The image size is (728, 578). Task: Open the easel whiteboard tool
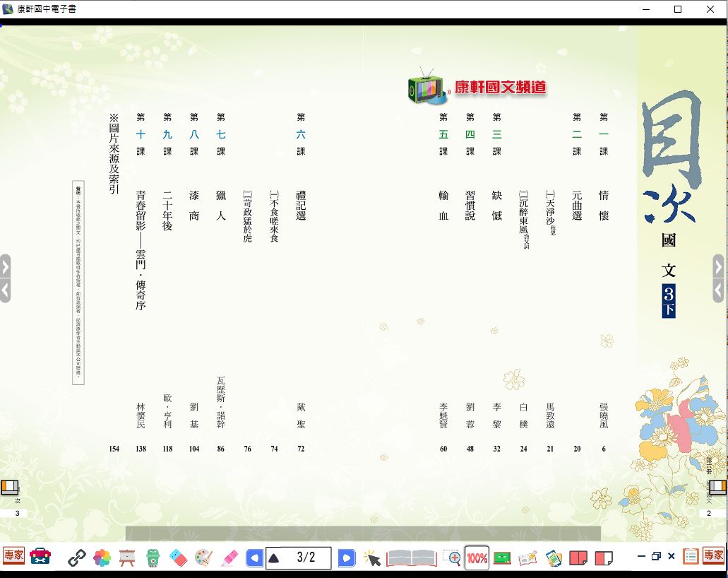(x=127, y=558)
